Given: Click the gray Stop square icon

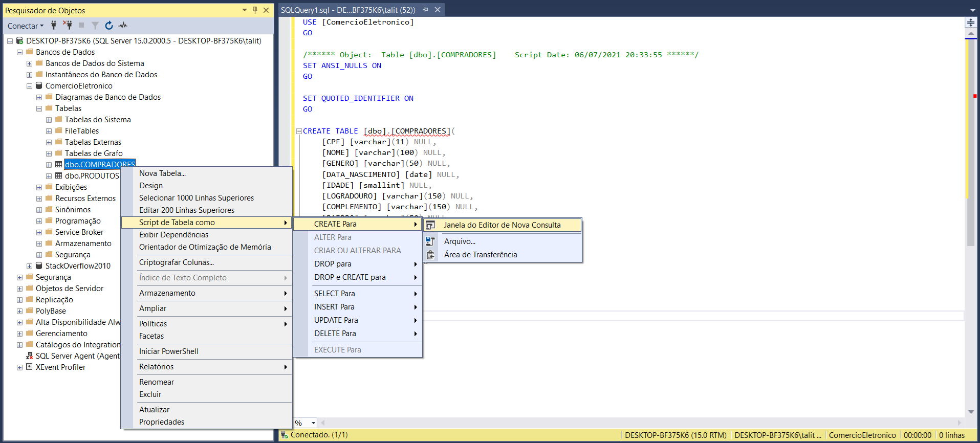Looking at the screenshot, I should pos(81,25).
